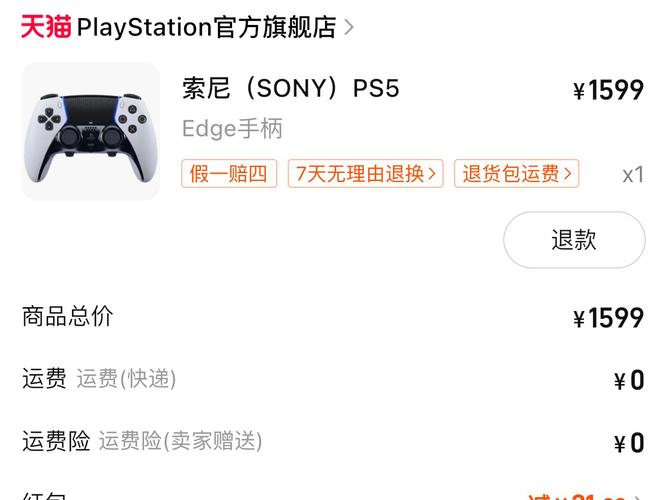Image resolution: width=667 pixels, height=500 pixels.
Task: Open PlayStation官方旗舰店 store page
Action: coord(207,27)
